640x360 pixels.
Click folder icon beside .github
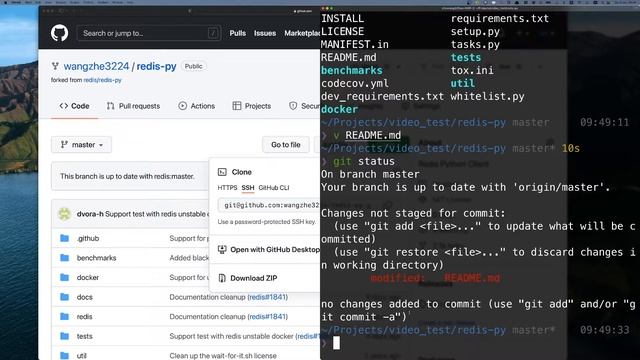coord(64,238)
